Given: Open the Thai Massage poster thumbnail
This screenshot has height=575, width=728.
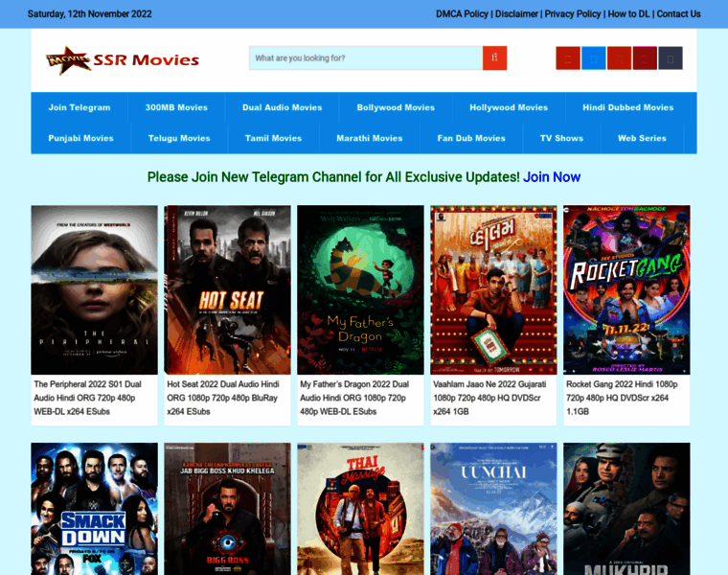Looking at the screenshot, I should 360,509.
